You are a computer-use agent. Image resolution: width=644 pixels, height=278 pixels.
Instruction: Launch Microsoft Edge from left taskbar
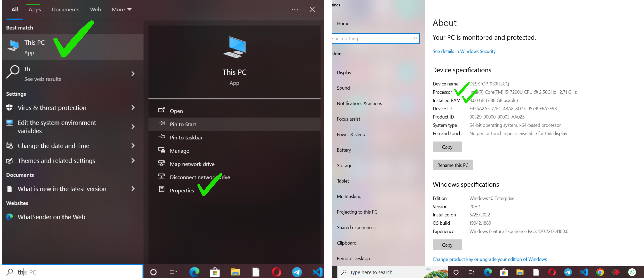[194, 272]
